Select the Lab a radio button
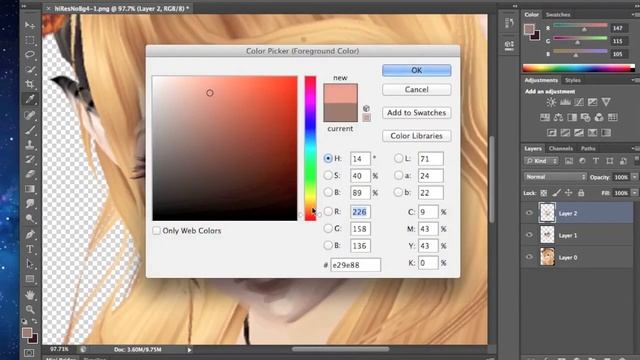Viewport: 640px width, 360px height. pyautogui.click(x=398, y=176)
